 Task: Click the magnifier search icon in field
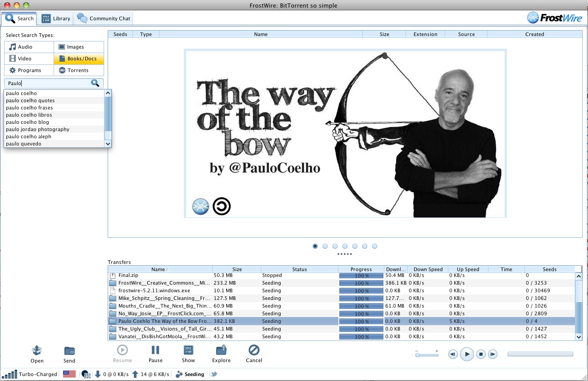tap(95, 83)
